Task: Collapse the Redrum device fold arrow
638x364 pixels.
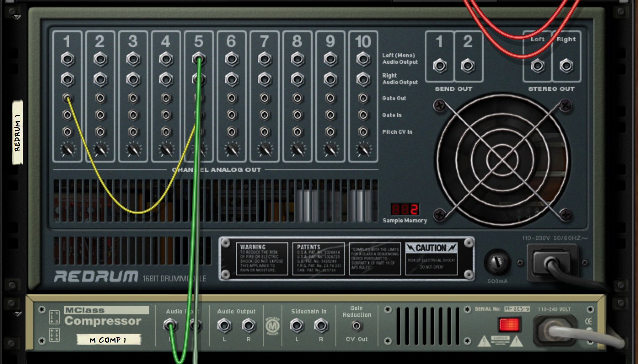Action: 17,17
